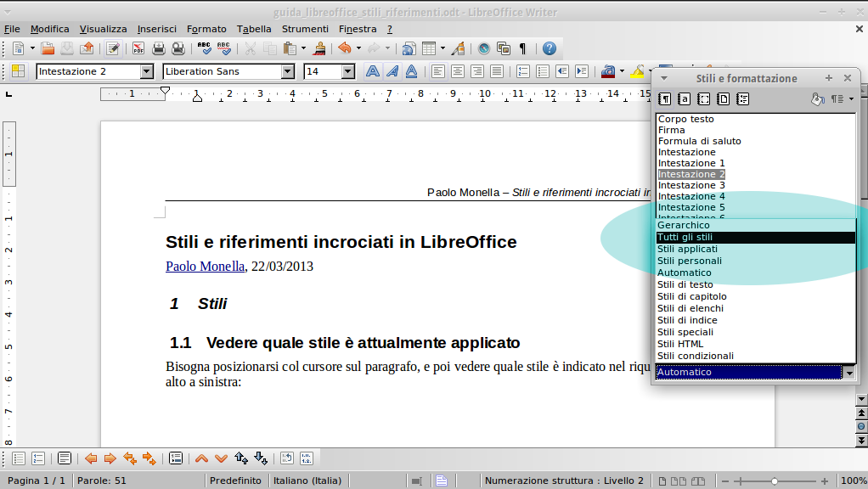This screenshot has height=489, width=868.
Task: Select Stili personali filter option
Action: [x=756, y=261]
